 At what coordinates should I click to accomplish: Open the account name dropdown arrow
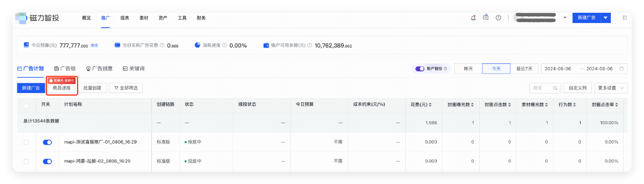pos(565,18)
